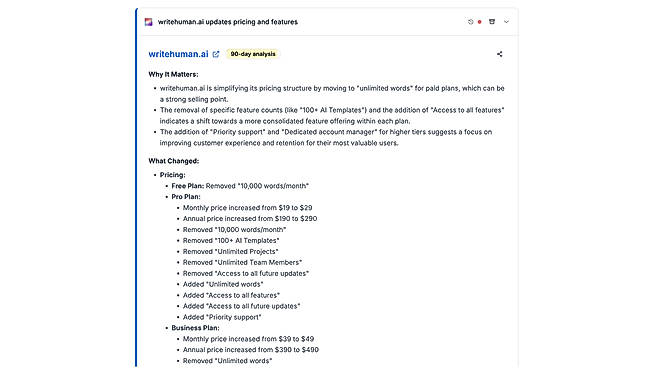Click the blue vertical bar on card edge

(x=136, y=188)
